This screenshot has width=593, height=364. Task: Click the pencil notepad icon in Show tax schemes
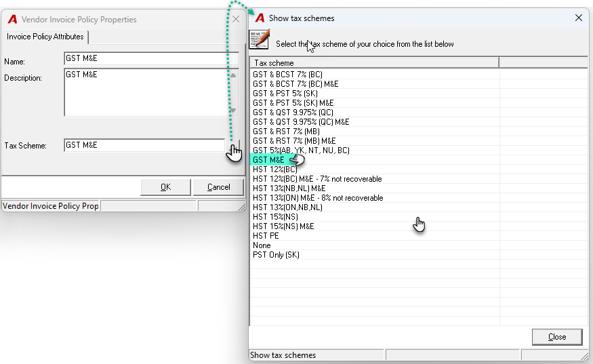click(x=260, y=40)
